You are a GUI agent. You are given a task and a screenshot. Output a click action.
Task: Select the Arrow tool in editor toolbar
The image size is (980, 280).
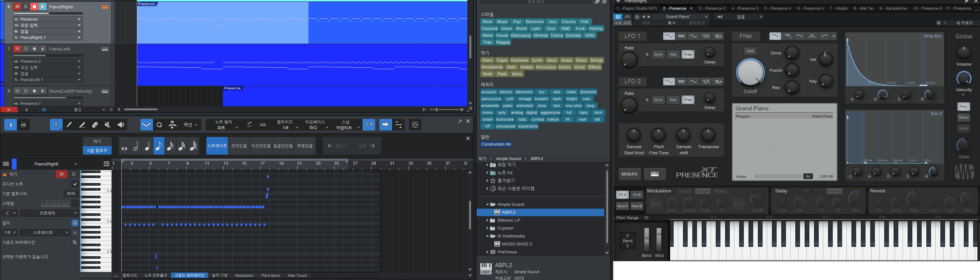(x=56, y=125)
